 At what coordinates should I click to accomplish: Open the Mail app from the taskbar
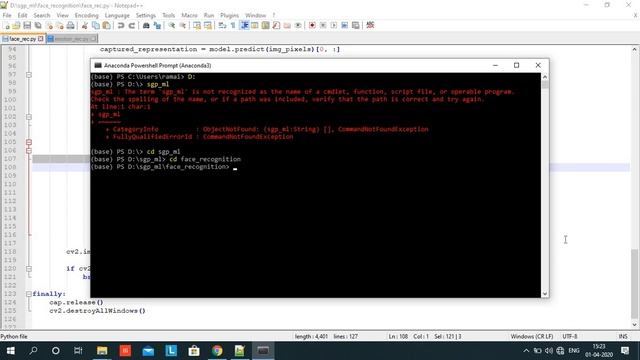coord(148,351)
